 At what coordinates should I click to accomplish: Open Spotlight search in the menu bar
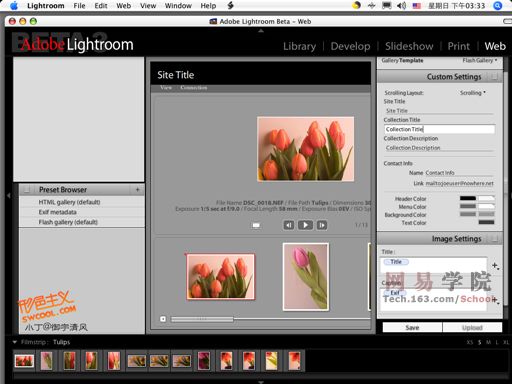pyautogui.click(x=497, y=6)
